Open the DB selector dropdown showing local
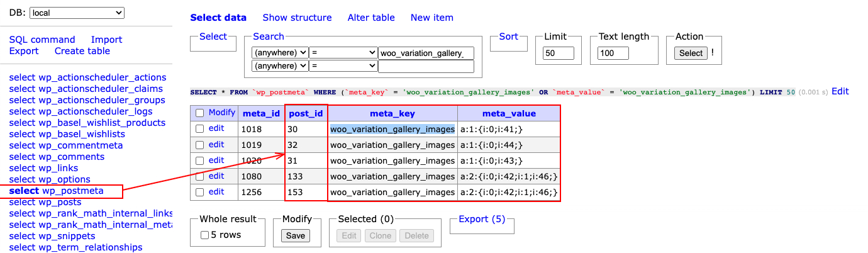Screen dimensions: 868x253 tap(77, 13)
